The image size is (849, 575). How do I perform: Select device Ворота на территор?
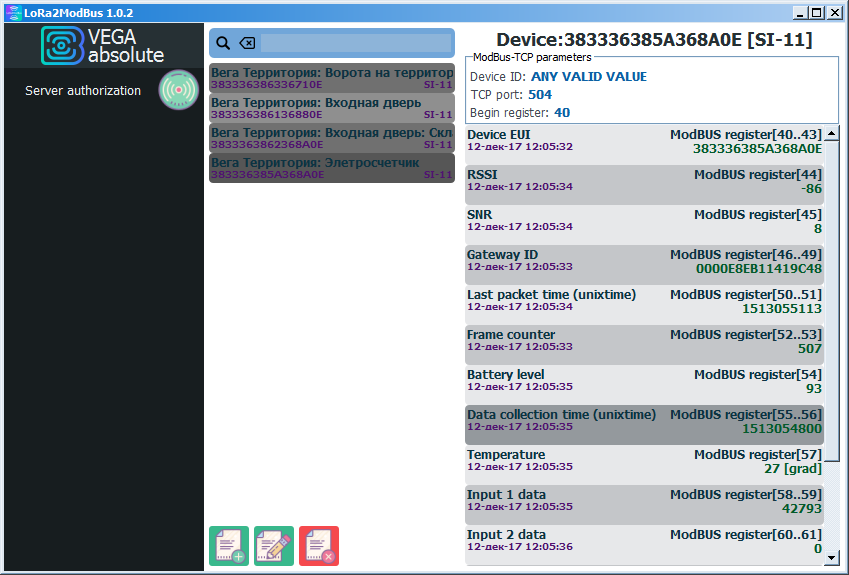tap(331, 78)
